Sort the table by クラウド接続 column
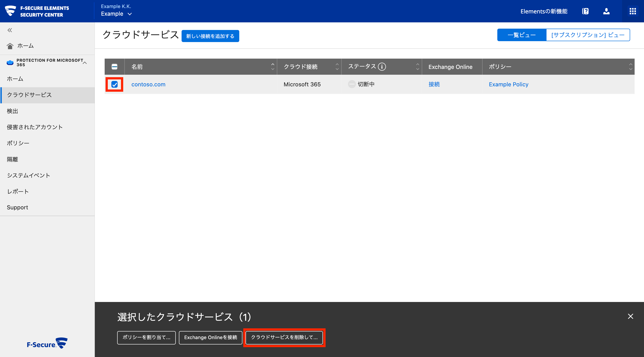 (337, 67)
